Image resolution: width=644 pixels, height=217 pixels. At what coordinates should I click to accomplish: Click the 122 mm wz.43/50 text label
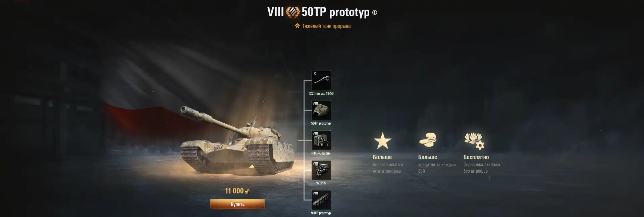(x=321, y=93)
